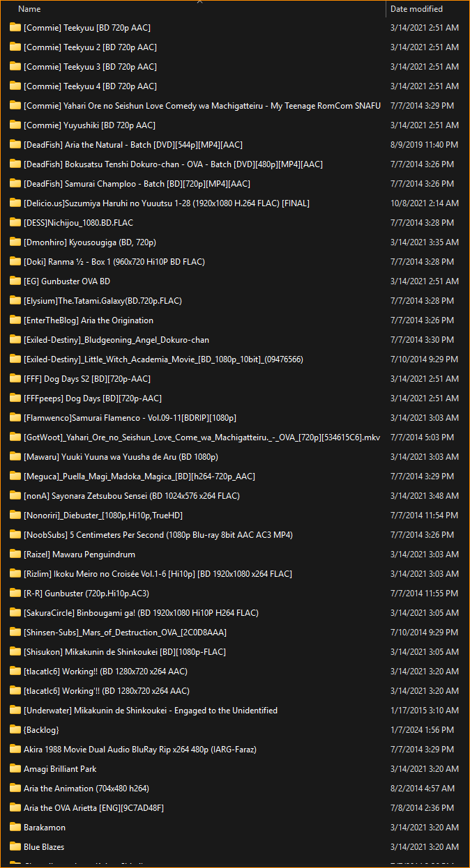The height and width of the screenshot is (868, 470).
Task: Click the 8/2/2014 4:57 AM date cell
Action: [422, 789]
